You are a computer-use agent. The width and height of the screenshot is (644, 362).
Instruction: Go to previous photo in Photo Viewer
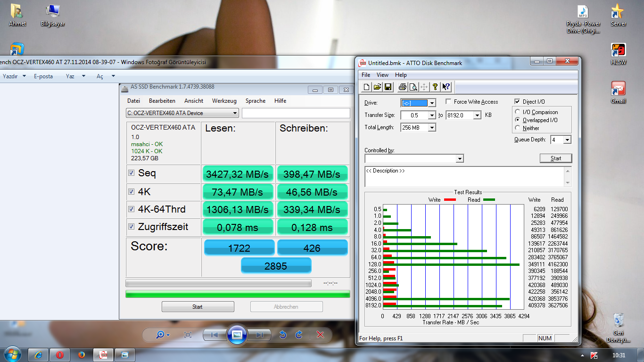[215, 335]
